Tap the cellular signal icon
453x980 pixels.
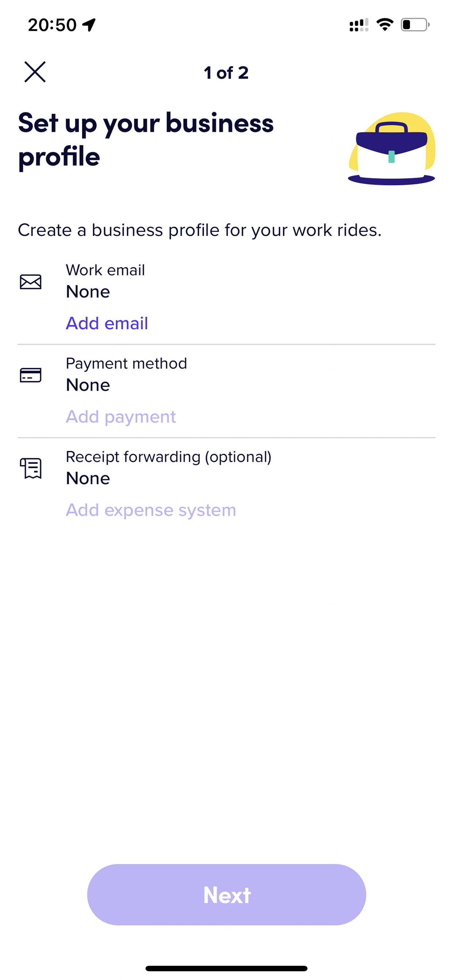[359, 25]
